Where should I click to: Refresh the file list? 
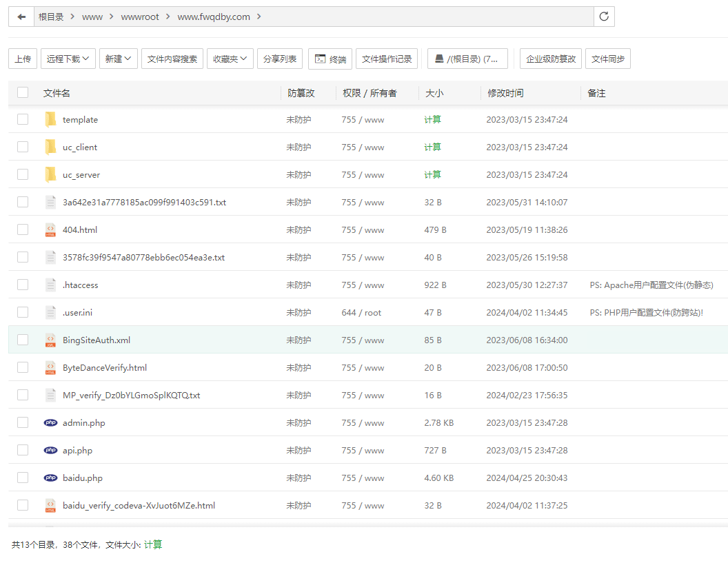tap(604, 17)
